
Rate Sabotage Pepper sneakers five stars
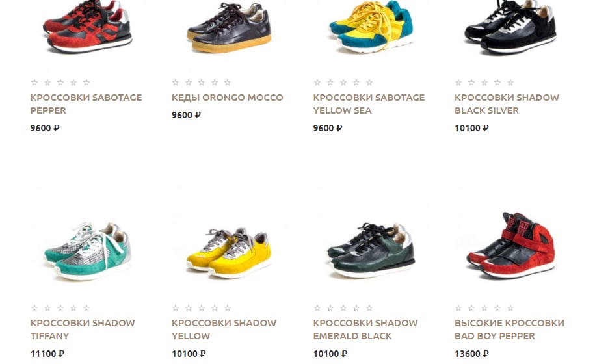(x=86, y=83)
